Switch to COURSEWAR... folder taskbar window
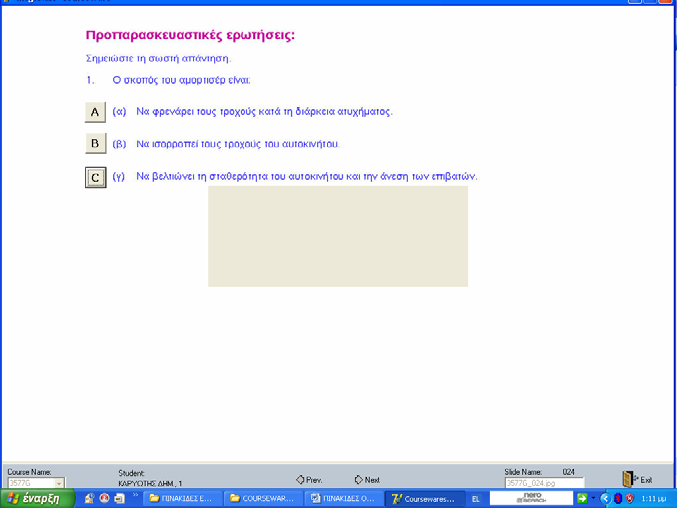This screenshot has width=677, height=508. pyautogui.click(x=263, y=499)
